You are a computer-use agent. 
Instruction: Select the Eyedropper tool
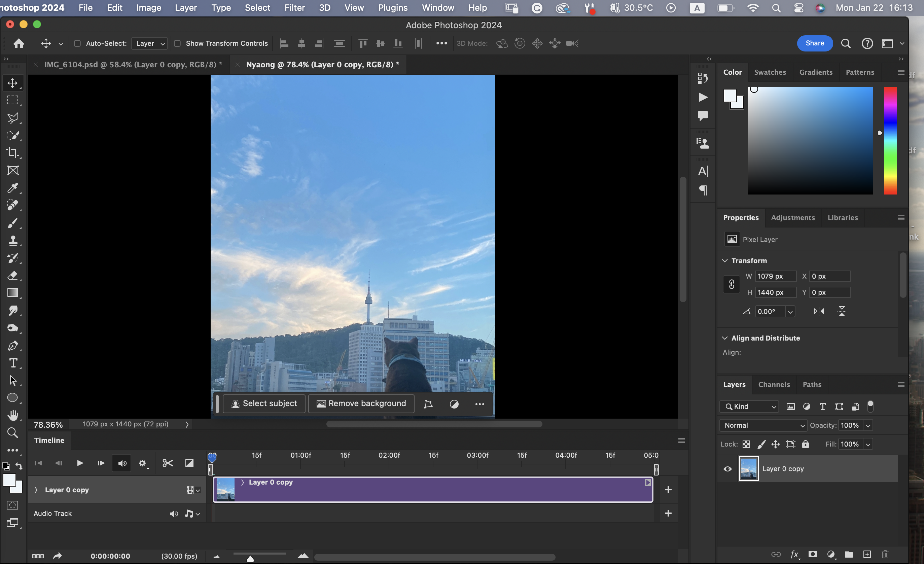point(13,188)
